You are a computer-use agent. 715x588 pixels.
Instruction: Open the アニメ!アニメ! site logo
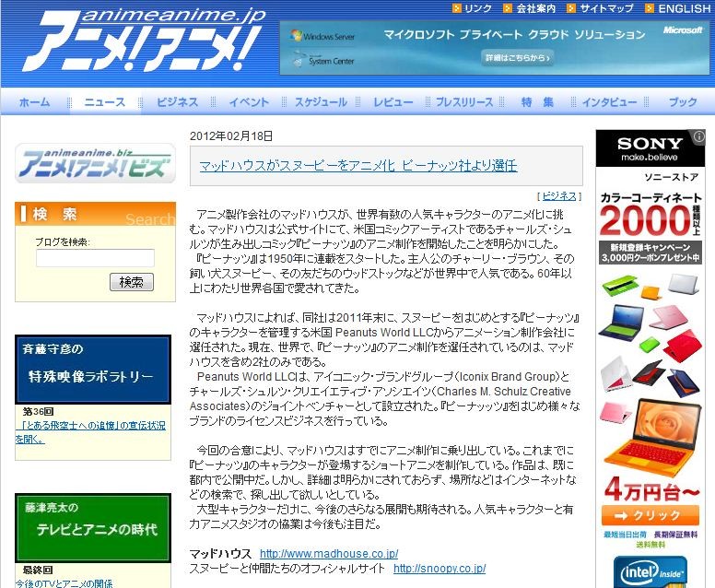[144, 40]
